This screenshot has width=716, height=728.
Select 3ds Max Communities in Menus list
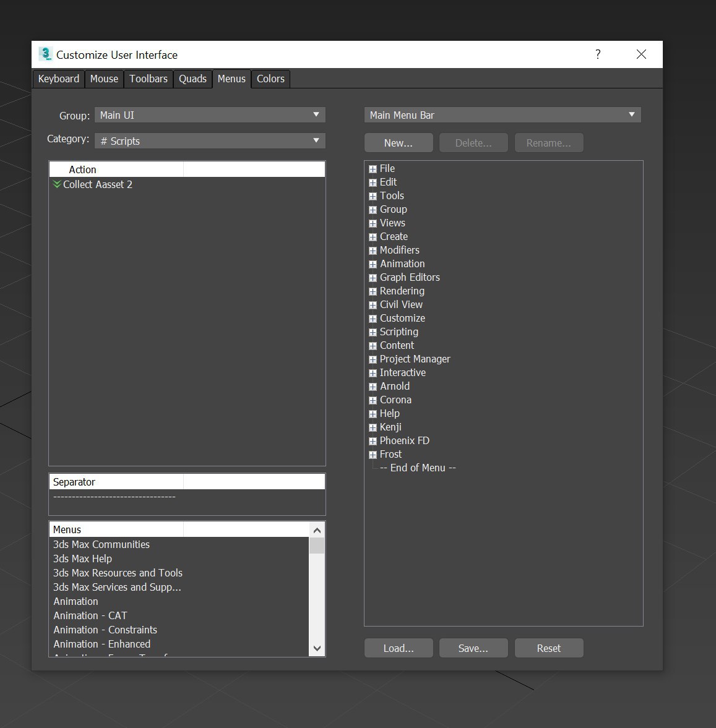(101, 544)
